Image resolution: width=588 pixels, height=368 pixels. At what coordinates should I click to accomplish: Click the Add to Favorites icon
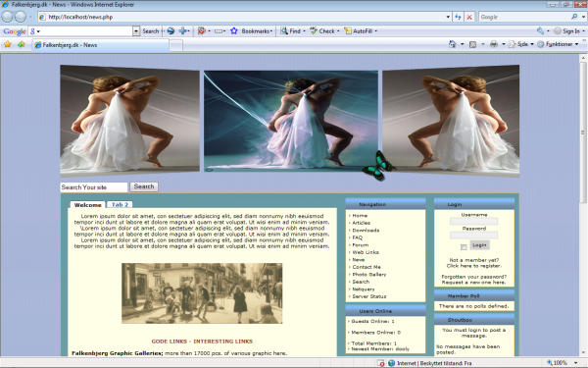[x=21, y=44]
